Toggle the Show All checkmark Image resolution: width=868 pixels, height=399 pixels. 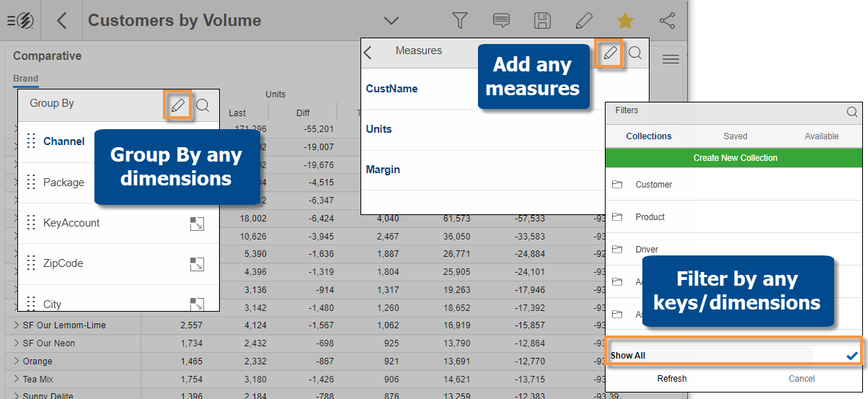(x=852, y=355)
